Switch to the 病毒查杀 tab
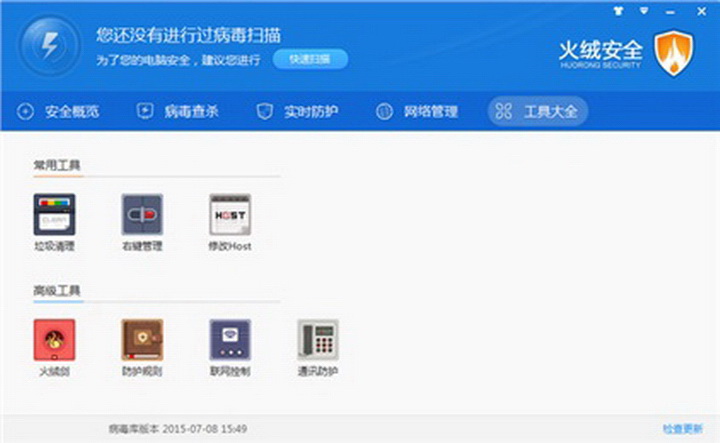 (178, 111)
